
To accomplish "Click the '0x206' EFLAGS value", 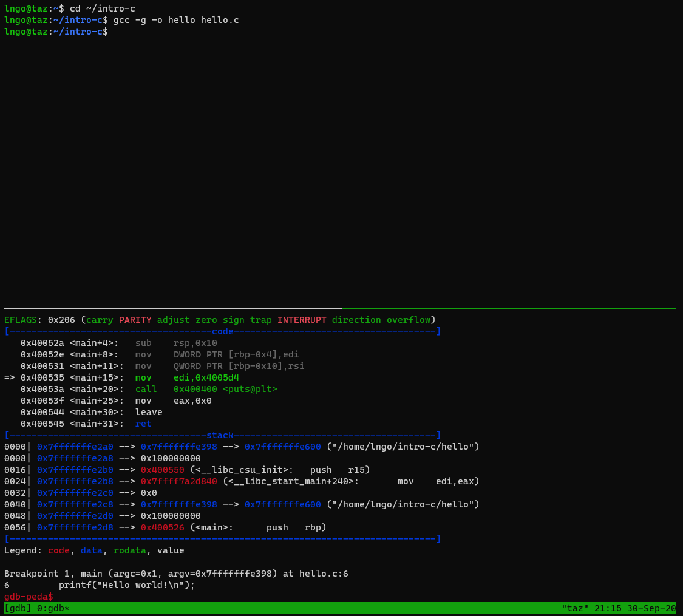I will (61, 320).
